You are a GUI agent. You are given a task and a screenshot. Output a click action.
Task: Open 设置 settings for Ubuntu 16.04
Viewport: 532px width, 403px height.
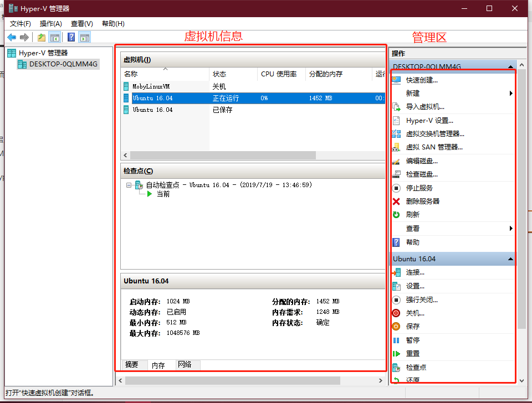[415, 286]
